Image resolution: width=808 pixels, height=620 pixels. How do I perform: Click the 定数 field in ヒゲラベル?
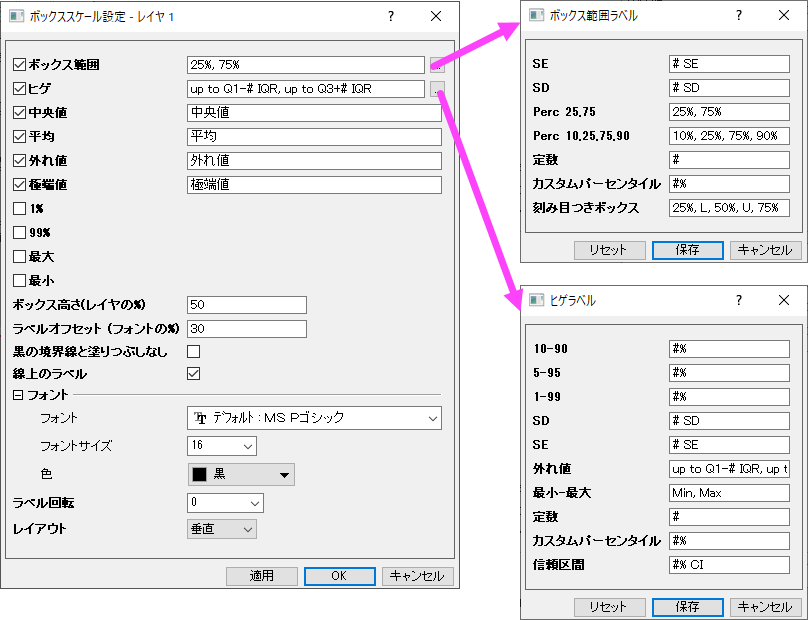click(729, 517)
